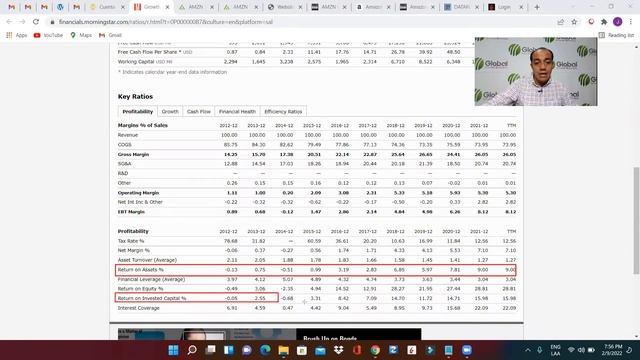The width and height of the screenshot is (640, 360).
Task: Switch to the WordPress pinned tab
Action: click(x=60, y=7)
